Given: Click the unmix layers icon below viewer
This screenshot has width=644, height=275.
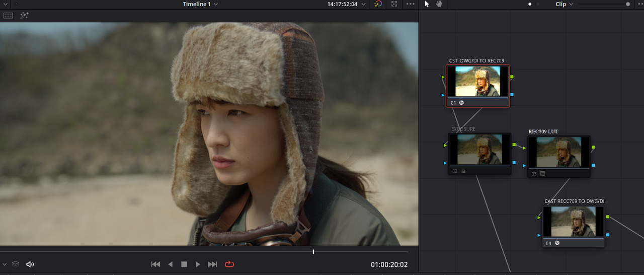Looking at the screenshot, I should coord(16,264).
